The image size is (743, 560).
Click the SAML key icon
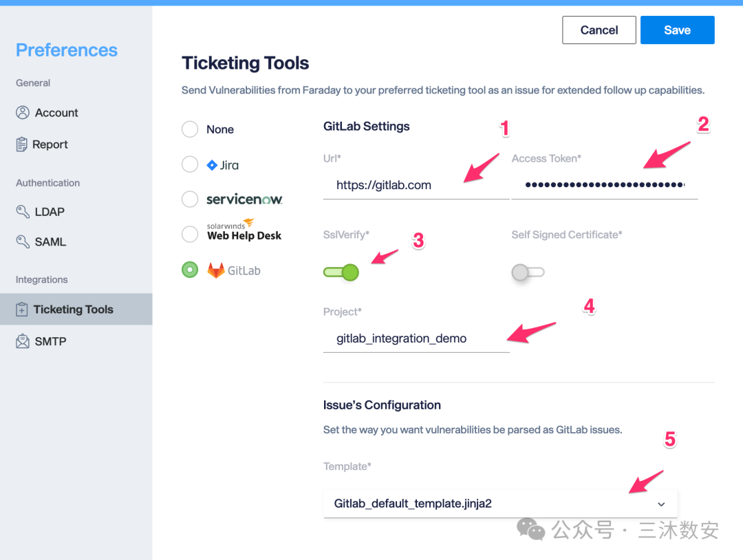tap(23, 242)
